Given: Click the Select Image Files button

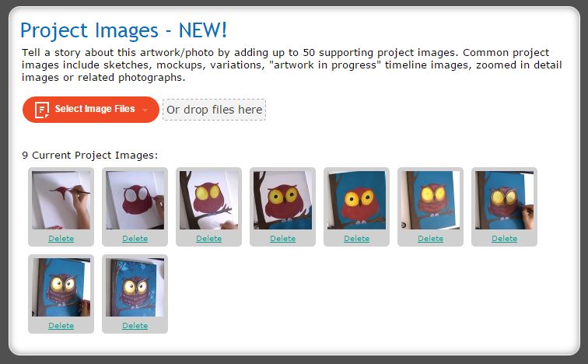Looking at the screenshot, I should (x=91, y=110).
